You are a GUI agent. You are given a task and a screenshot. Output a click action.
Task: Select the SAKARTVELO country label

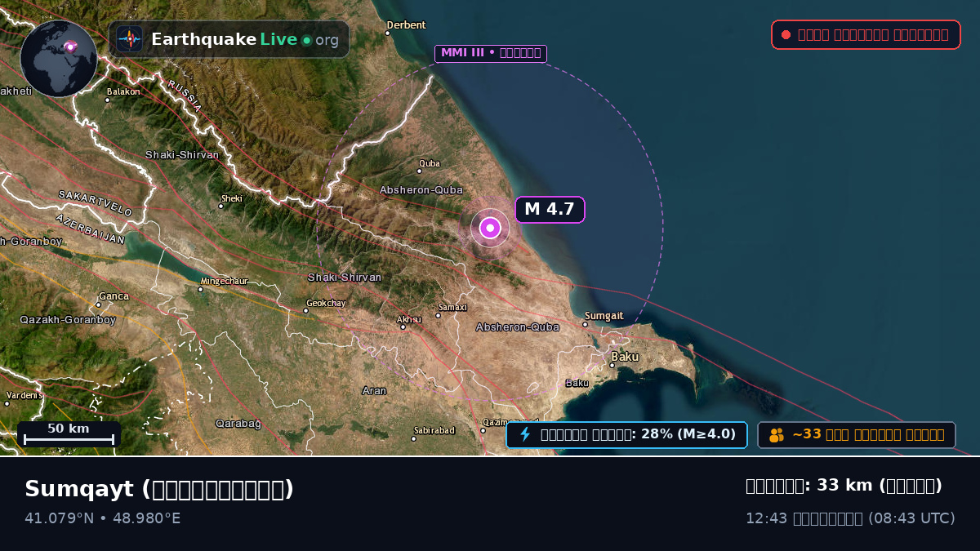click(x=95, y=203)
